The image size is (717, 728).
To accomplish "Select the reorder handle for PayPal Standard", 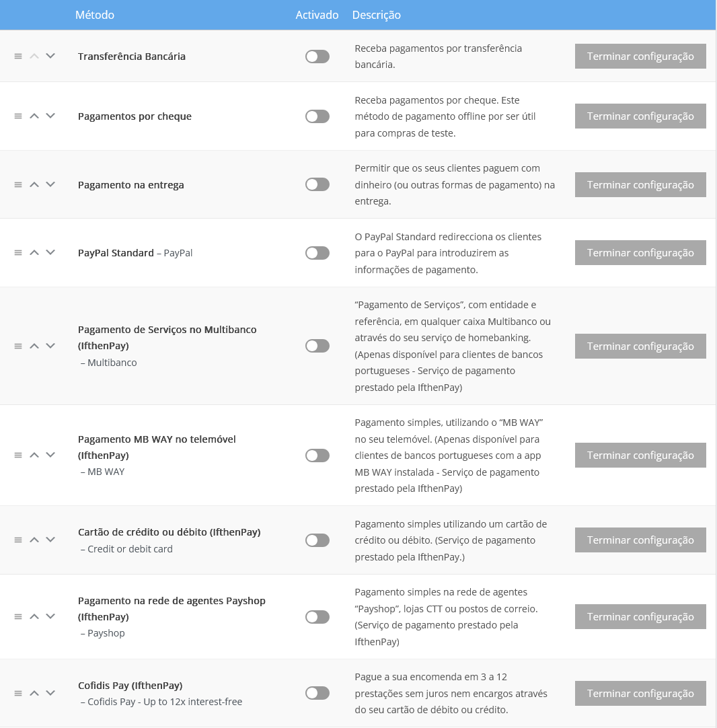I will tap(17, 252).
